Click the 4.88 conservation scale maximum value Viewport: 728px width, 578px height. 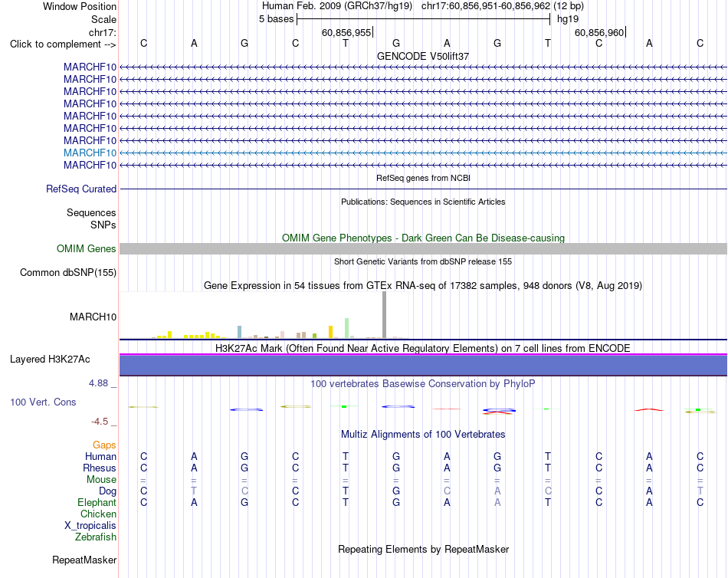tap(98, 383)
